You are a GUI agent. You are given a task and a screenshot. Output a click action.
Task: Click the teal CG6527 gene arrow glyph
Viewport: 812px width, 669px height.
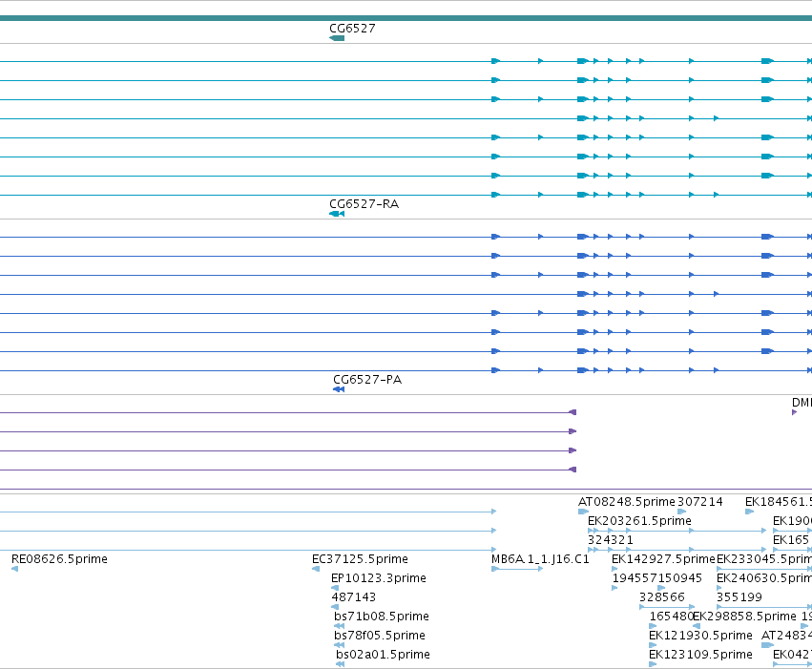click(337, 38)
